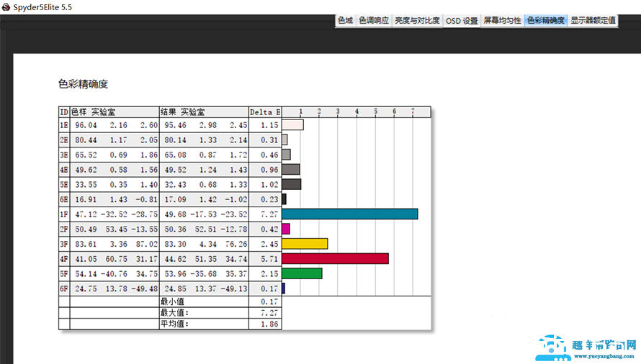Click Delta E value 1.15 in row 1E
This screenshot has width=641, height=364.
269,125
